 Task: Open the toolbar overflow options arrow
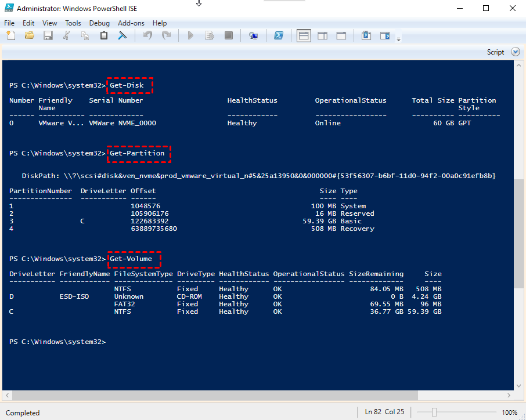point(398,39)
